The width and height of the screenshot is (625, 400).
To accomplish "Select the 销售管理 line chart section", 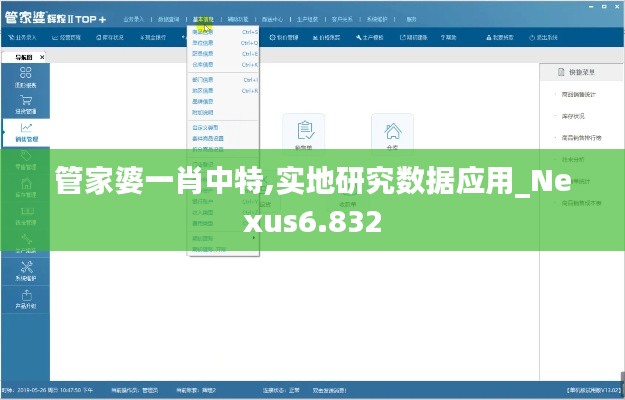I will (26, 132).
